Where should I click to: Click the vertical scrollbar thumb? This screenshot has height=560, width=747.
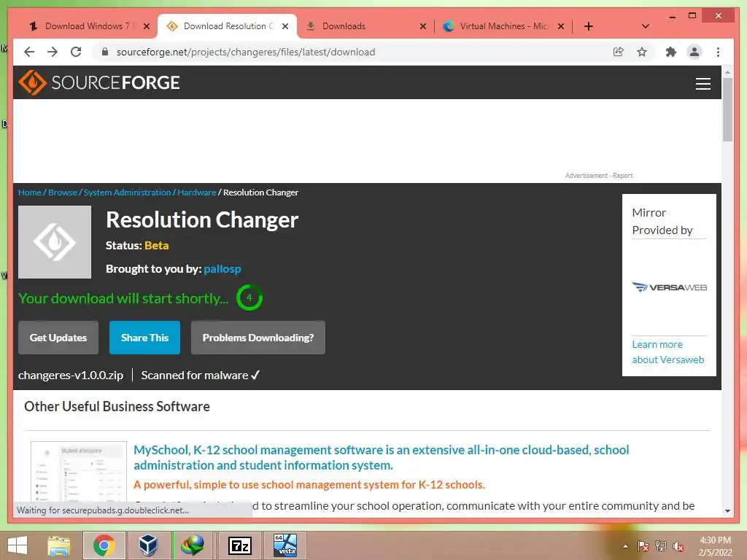point(727,109)
